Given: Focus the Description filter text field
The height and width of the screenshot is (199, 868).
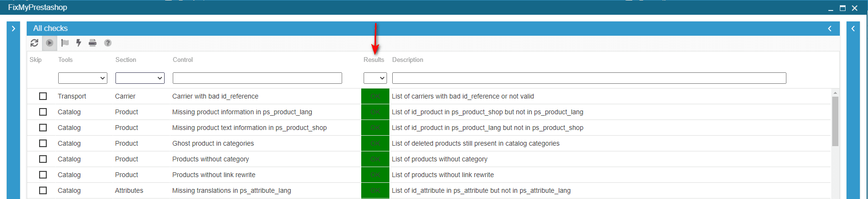Looking at the screenshot, I should click(589, 78).
